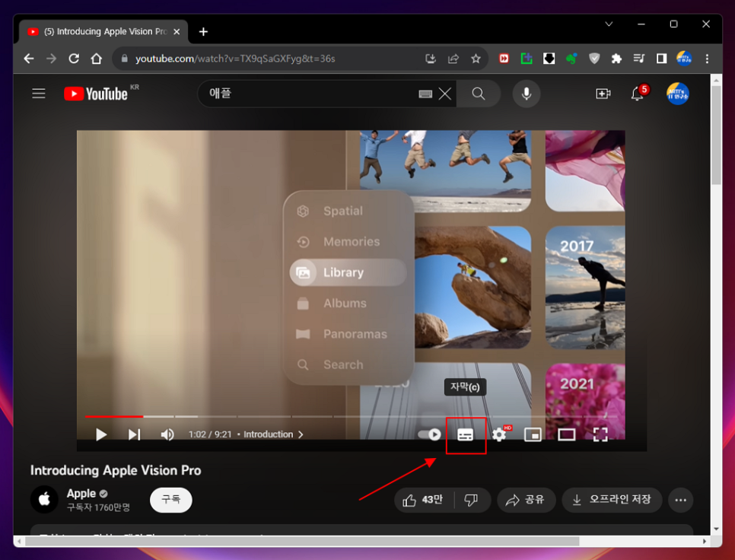This screenshot has height=560, width=735.
Task: Click the install app icon in address bar
Action: pos(431,59)
